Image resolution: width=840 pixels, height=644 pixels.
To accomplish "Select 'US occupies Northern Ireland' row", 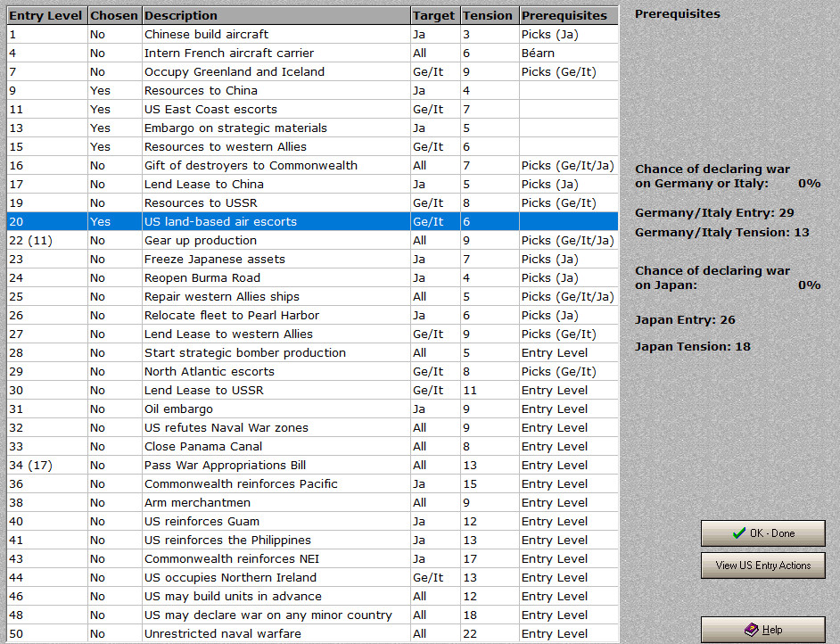I will pos(312,578).
